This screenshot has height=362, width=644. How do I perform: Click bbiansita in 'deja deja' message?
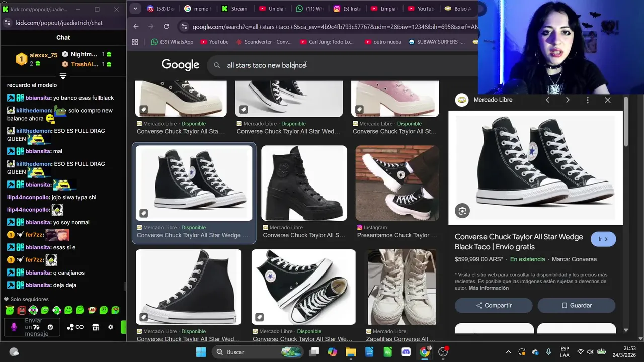click(37, 285)
